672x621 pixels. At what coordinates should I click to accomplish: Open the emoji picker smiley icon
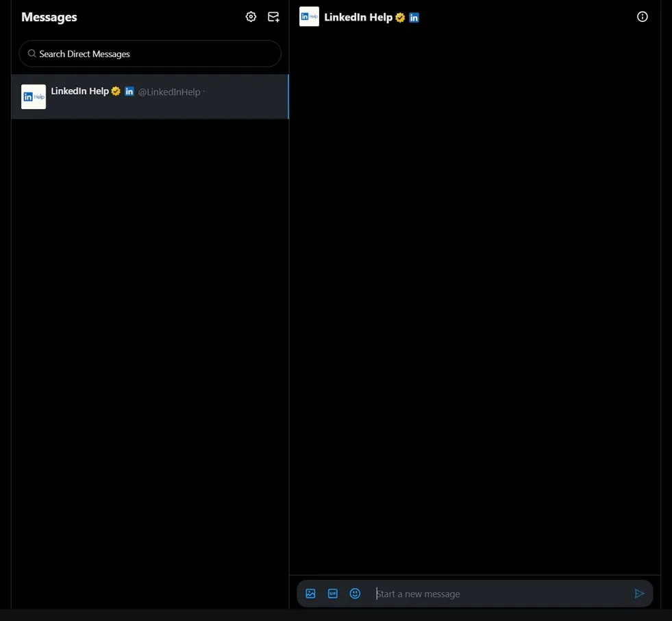pos(355,594)
